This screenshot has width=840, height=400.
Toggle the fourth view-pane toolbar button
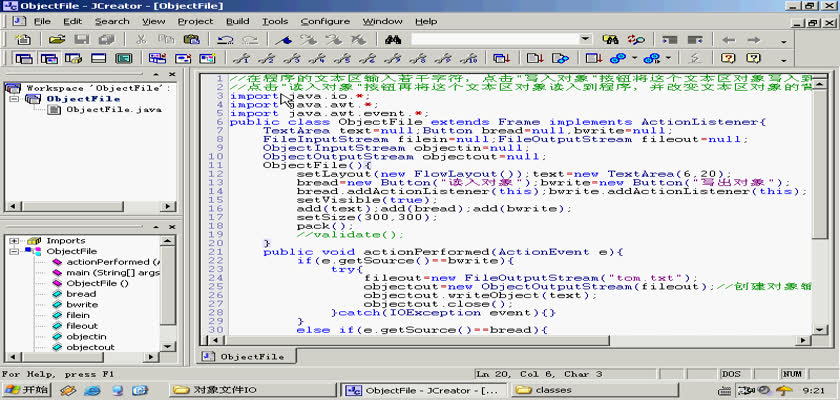click(x=98, y=58)
